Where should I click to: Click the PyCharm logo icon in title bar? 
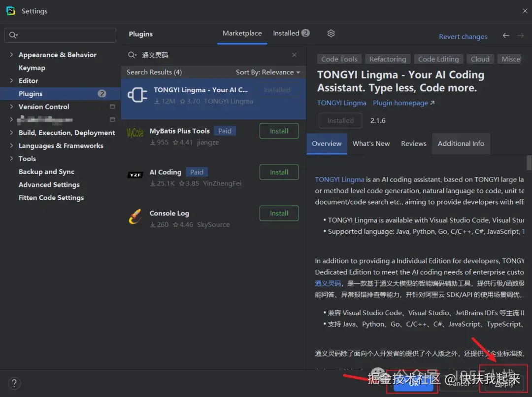pos(11,11)
